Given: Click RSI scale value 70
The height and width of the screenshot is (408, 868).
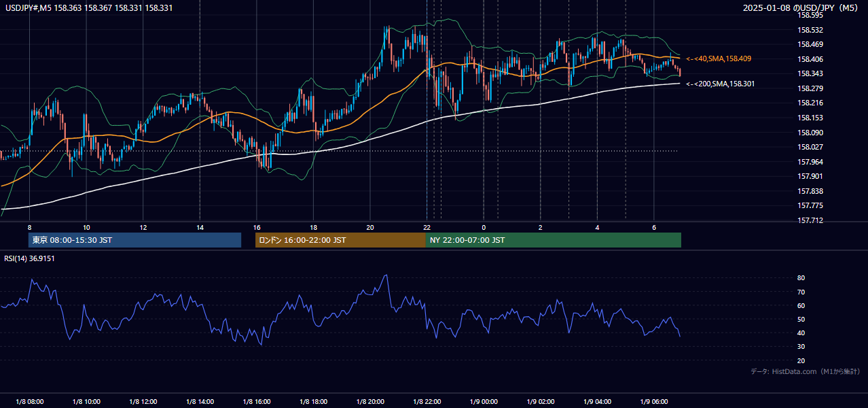Looking at the screenshot, I should click(801, 292).
